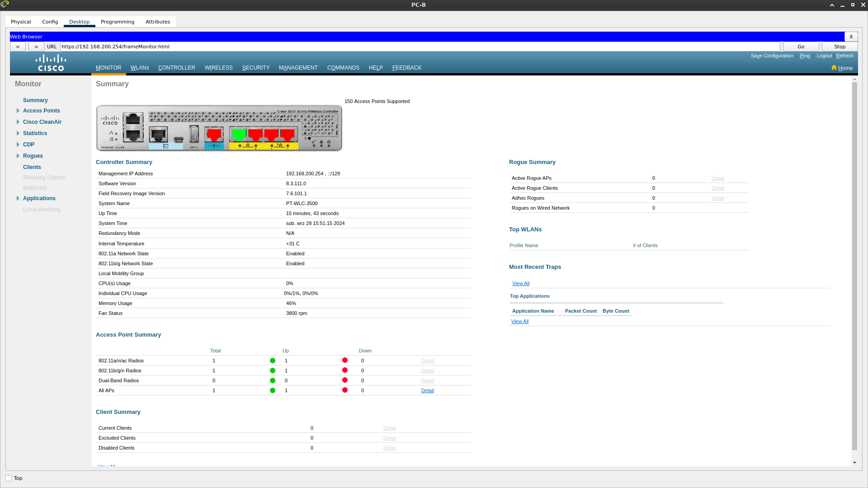
Task: Click the URL address field
Action: 420,47
